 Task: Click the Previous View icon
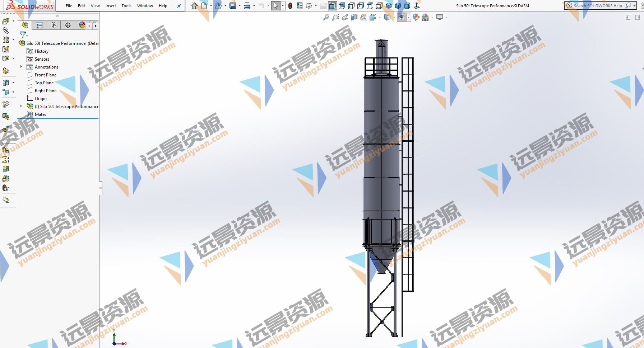[345, 17]
